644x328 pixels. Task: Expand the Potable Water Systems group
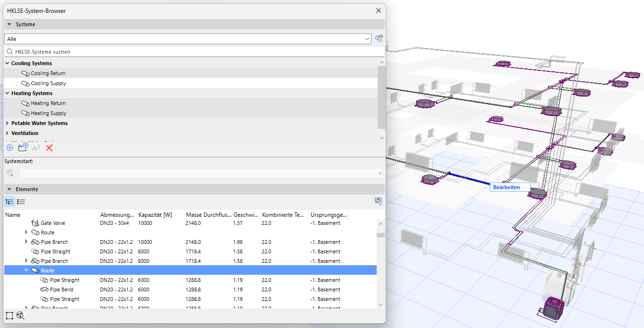tap(7, 123)
